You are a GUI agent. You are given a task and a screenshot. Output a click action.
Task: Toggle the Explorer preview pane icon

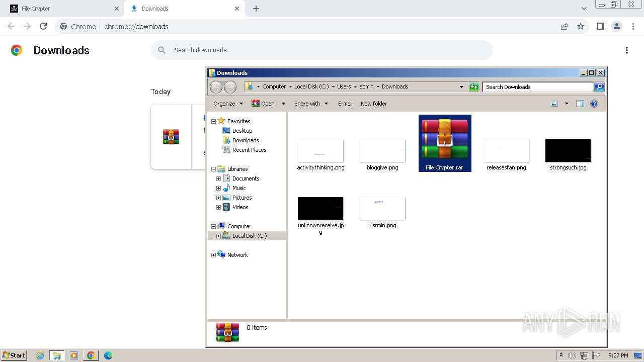pyautogui.click(x=580, y=104)
